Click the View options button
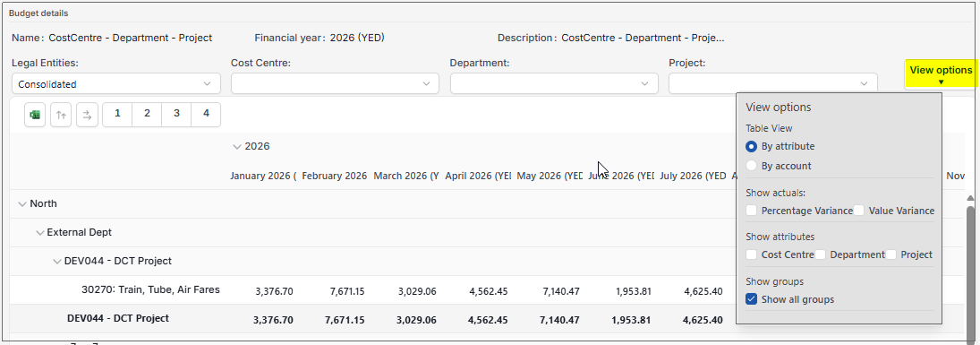This screenshot has height=345, width=980. point(941,74)
